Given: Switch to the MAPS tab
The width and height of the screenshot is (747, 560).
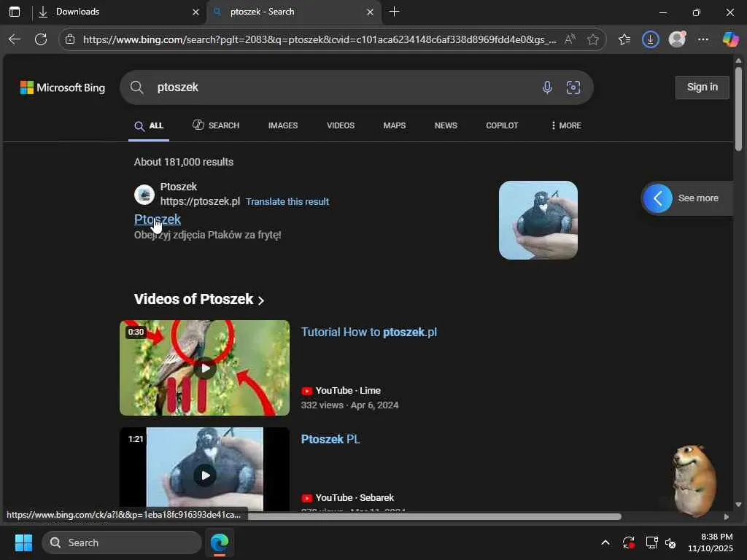Looking at the screenshot, I should [395, 125].
